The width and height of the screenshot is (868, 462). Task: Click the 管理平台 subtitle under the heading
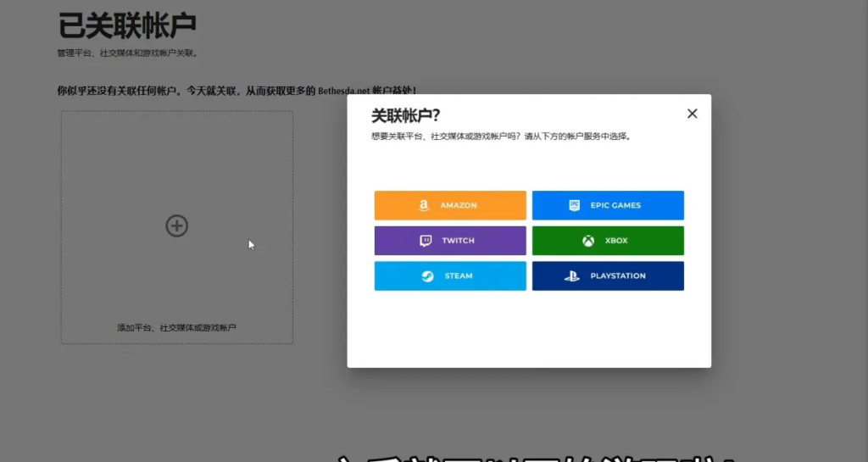tap(127, 53)
